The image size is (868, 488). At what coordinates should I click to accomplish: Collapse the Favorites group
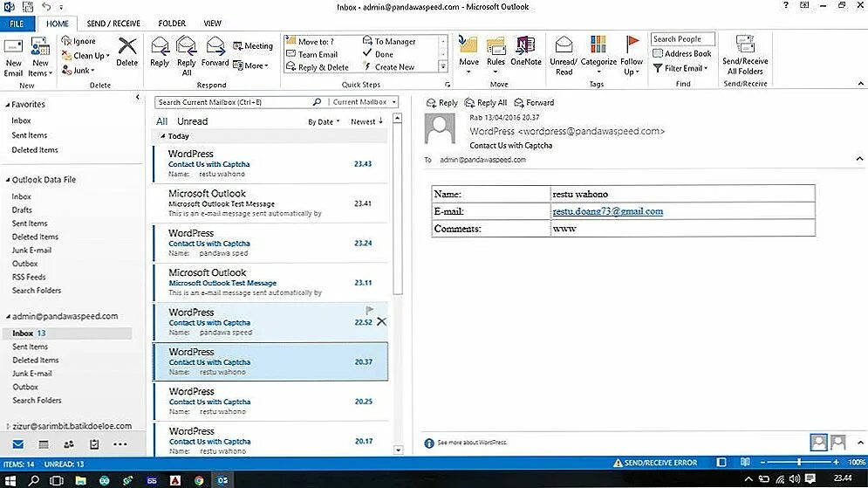coord(8,105)
